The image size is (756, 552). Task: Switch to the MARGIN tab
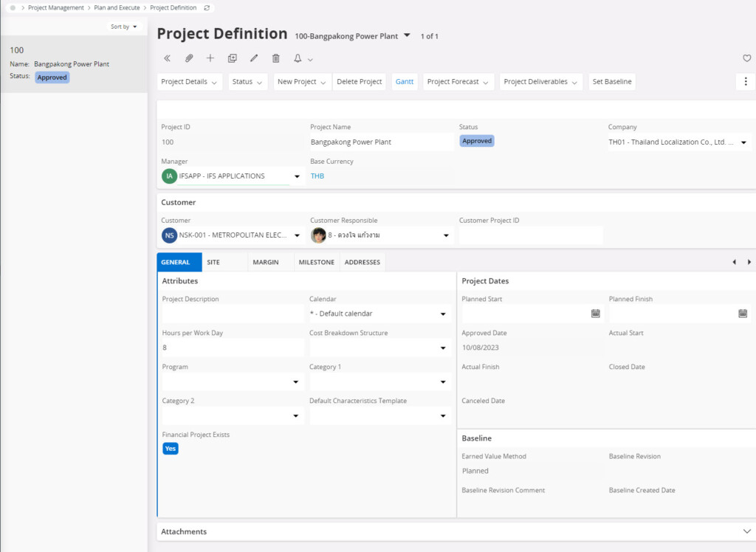click(266, 262)
